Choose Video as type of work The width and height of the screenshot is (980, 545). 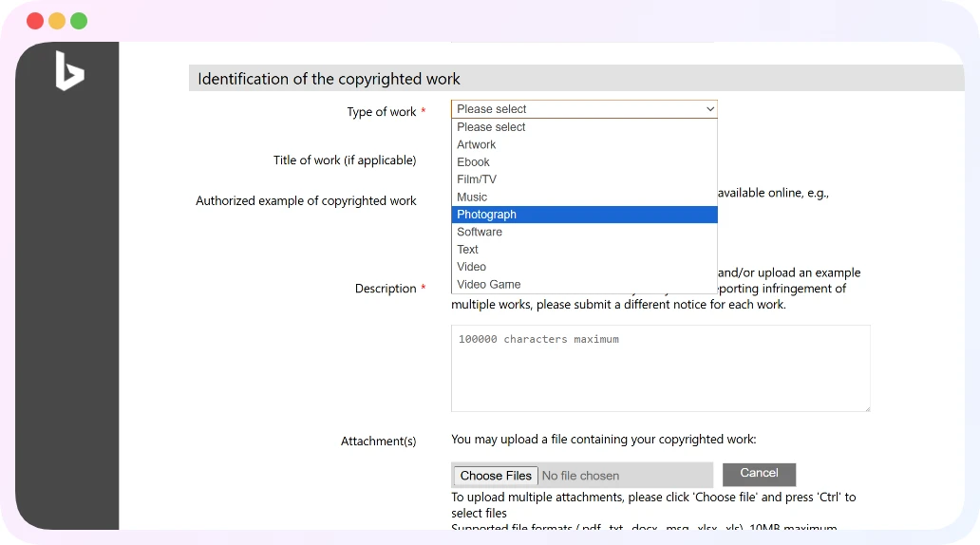point(584,267)
